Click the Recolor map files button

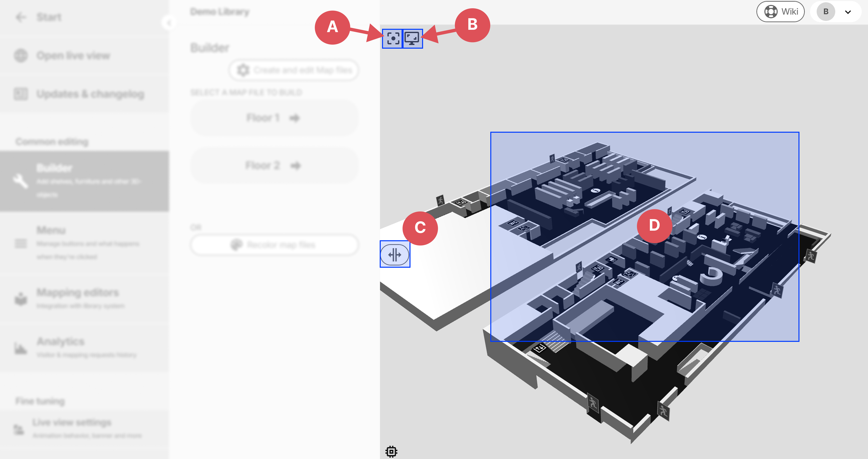coord(274,245)
